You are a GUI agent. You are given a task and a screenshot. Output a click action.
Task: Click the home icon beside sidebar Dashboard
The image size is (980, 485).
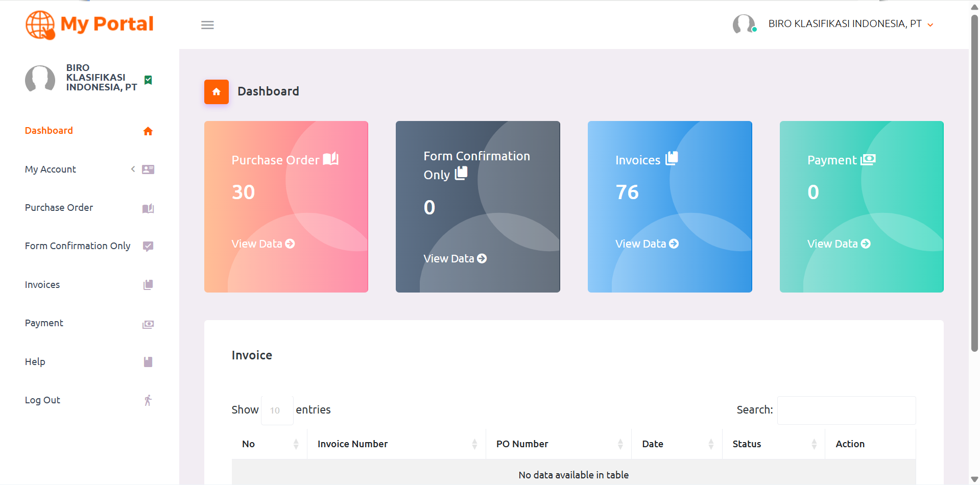(148, 131)
